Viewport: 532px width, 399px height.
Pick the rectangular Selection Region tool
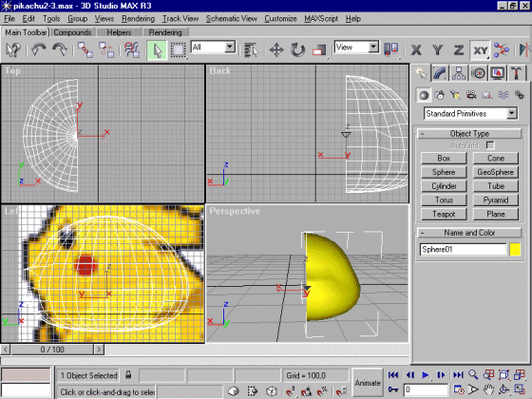179,49
